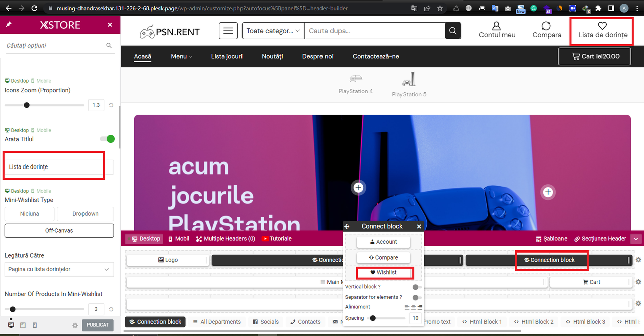
Task: Set alignment to left in Connect block
Action: click(407, 307)
